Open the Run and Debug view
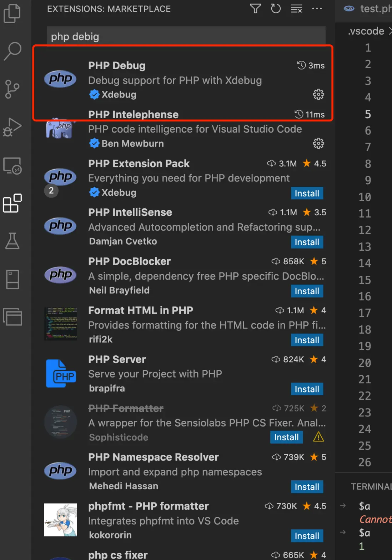Image resolution: width=392 pixels, height=560 pixels. coord(12,127)
